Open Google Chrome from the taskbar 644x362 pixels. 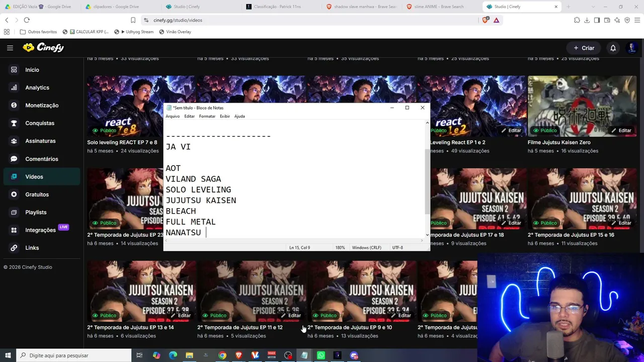coord(222,355)
